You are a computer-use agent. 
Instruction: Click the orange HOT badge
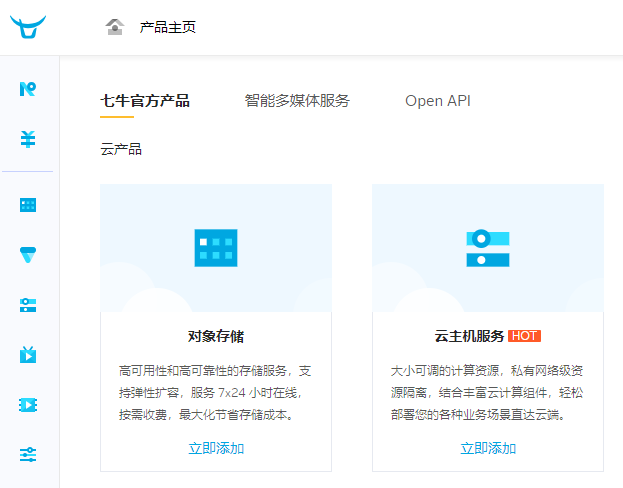point(524,336)
